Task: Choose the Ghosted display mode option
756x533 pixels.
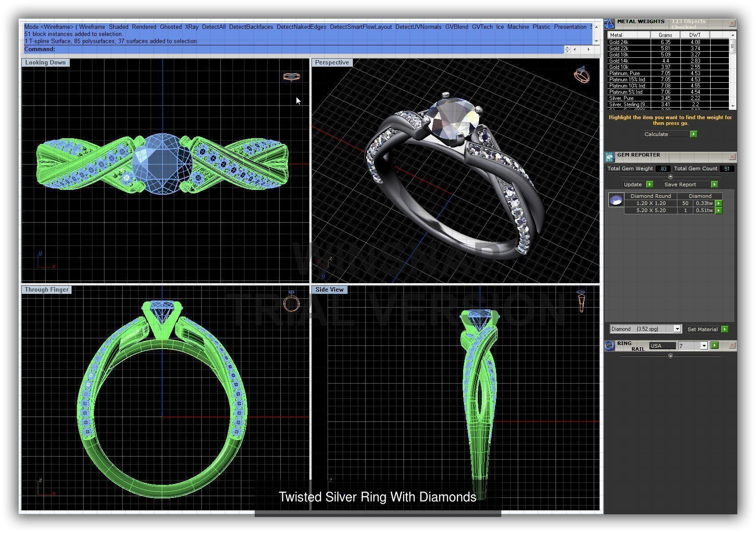Action: tap(171, 27)
